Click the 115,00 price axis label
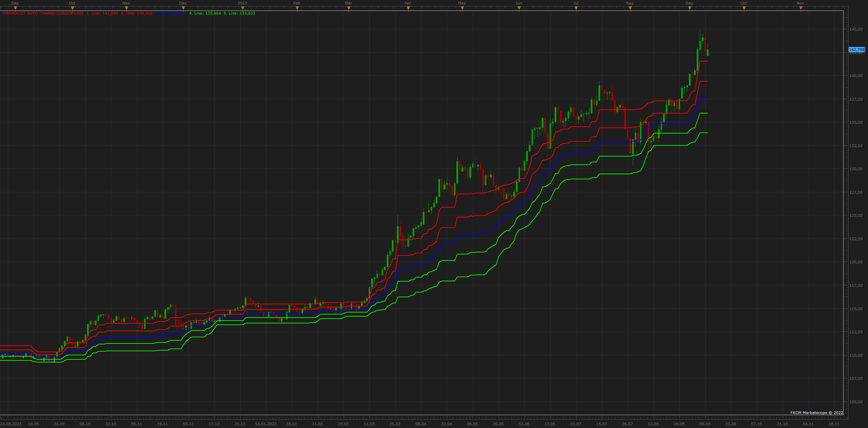Image resolution: width=868 pixels, height=428 pixels. tap(856, 309)
